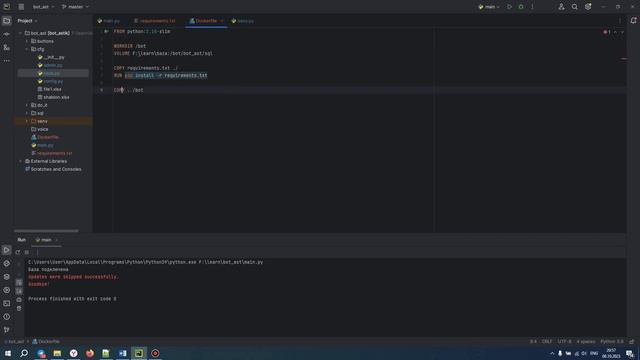640x360 pixels.
Task: Toggle scroll to end in console
Action: click(x=19, y=291)
